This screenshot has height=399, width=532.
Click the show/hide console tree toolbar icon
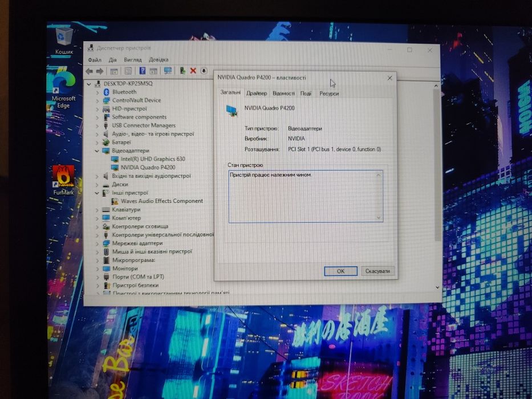click(114, 71)
